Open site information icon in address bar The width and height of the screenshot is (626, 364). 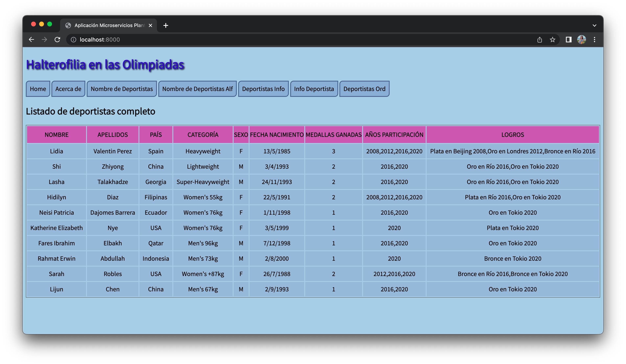[74, 40]
